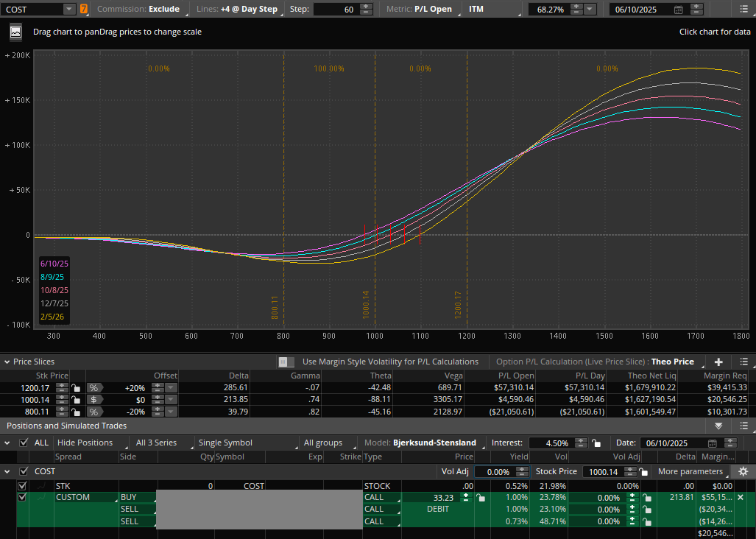Viewport: 756px width, 539px height.
Task: Open the Positions and Simulated Trades menu icon
Action: (x=744, y=426)
